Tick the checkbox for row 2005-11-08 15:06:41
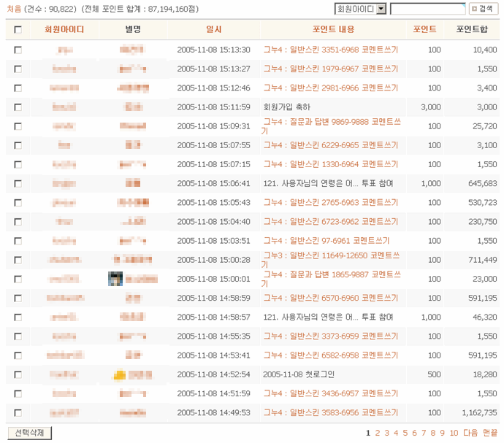The height and width of the screenshot is (443, 504). pyautogui.click(x=18, y=183)
